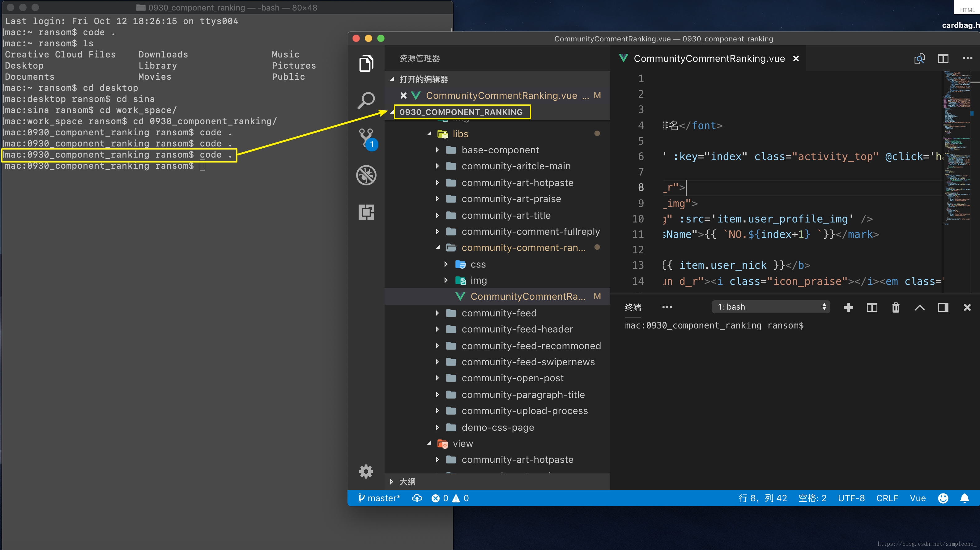Click the feedback smiley icon
This screenshot has width=980, height=550.
[x=943, y=498]
